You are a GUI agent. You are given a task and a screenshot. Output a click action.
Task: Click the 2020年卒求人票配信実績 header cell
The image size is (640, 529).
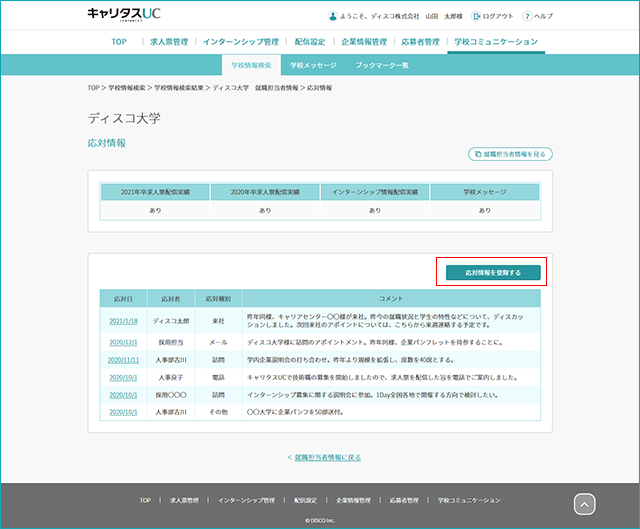coord(265,192)
